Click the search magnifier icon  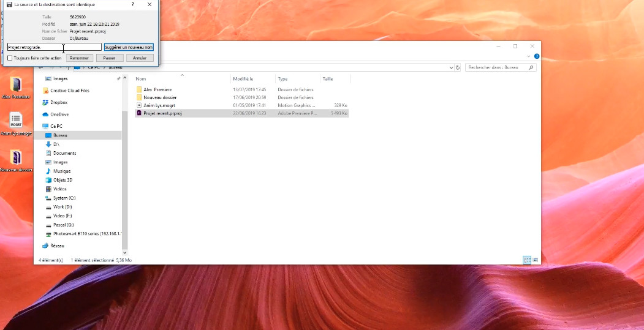point(531,67)
